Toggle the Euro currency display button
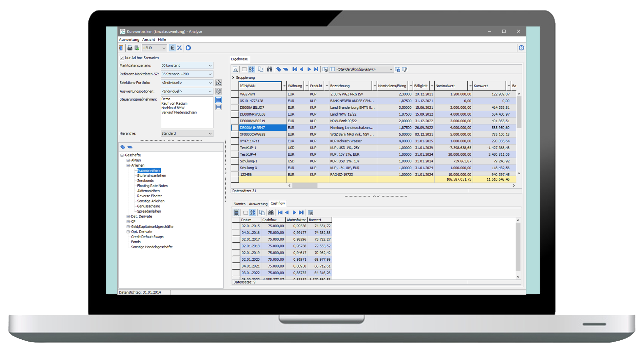The height and width of the screenshot is (352, 644). [172, 48]
